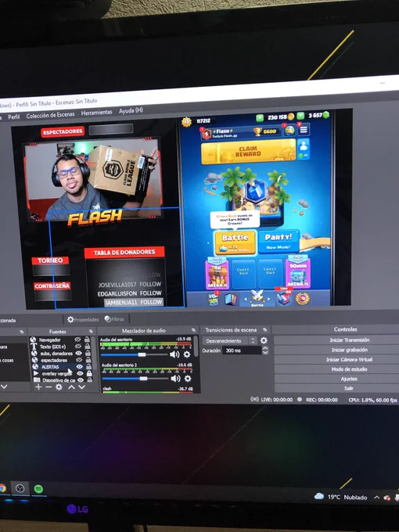Pop out the Fuentes dock panel
This screenshot has height=532, width=399.
[x=91, y=332]
